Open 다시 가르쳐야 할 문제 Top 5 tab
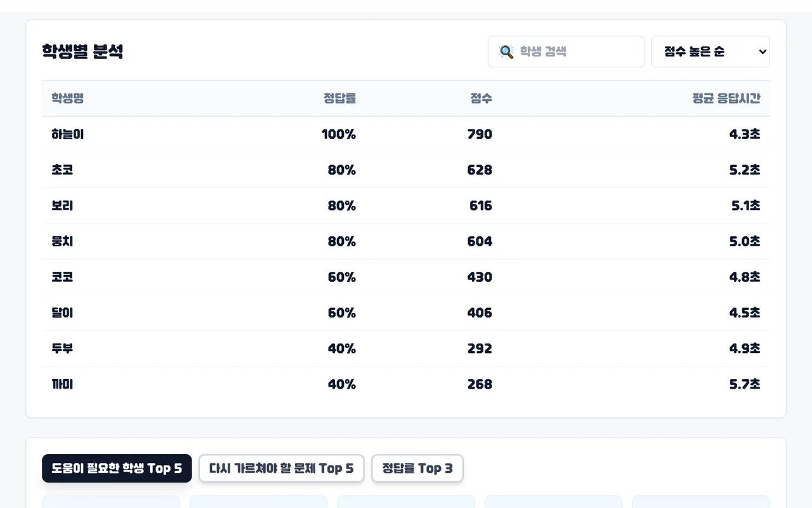The width and height of the screenshot is (812, 508). pyautogui.click(x=281, y=469)
